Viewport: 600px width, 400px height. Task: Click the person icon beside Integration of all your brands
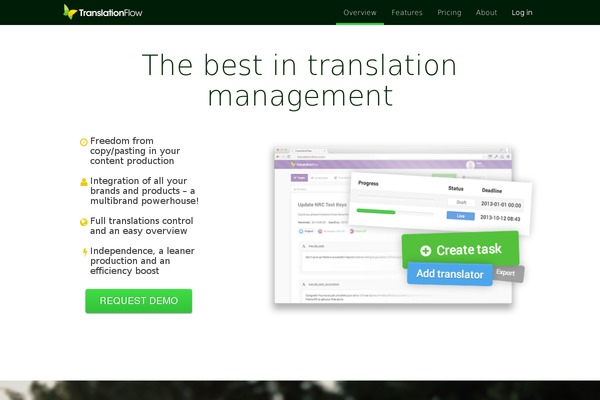[x=83, y=182]
